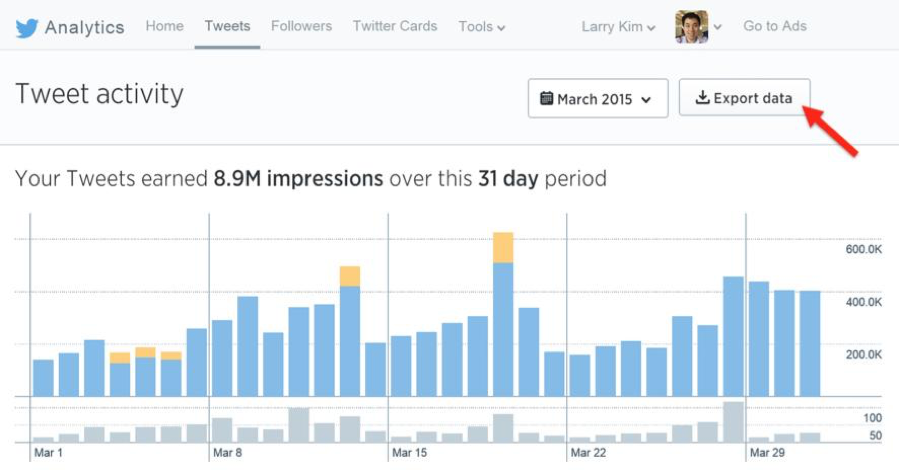
Task: Click the orange segment on the Mar 13 bar
Action: tap(350, 276)
